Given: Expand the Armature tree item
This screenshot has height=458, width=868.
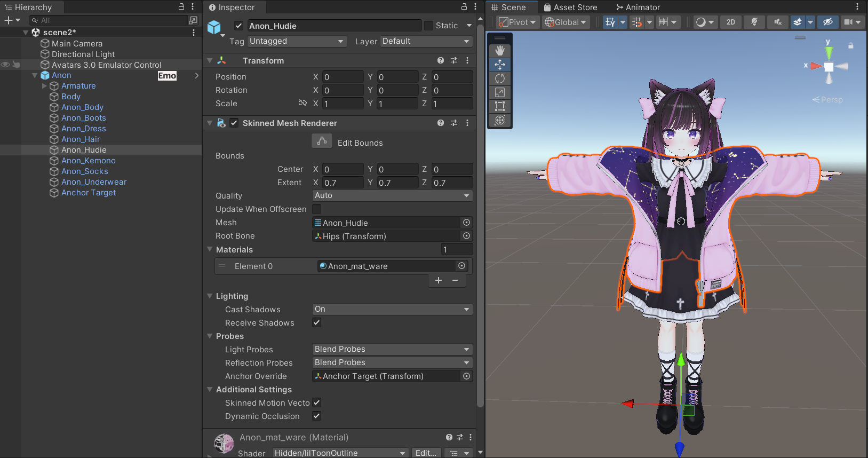Looking at the screenshot, I should tap(44, 85).
